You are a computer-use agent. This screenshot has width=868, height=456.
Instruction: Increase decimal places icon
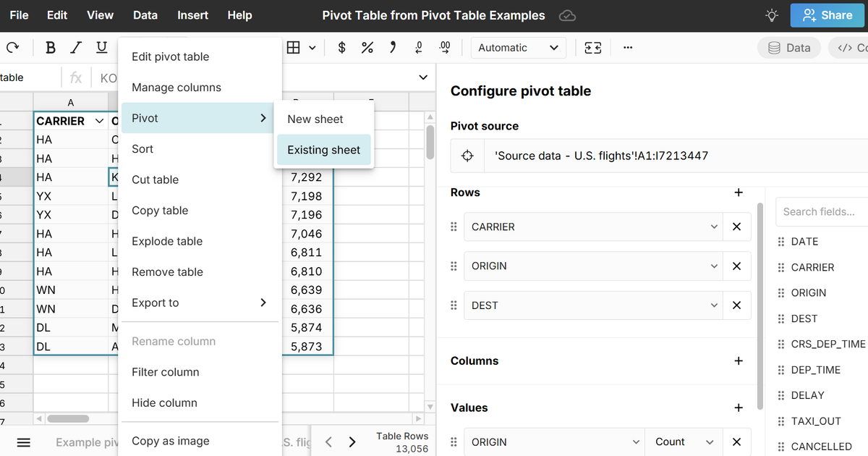coord(445,48)
